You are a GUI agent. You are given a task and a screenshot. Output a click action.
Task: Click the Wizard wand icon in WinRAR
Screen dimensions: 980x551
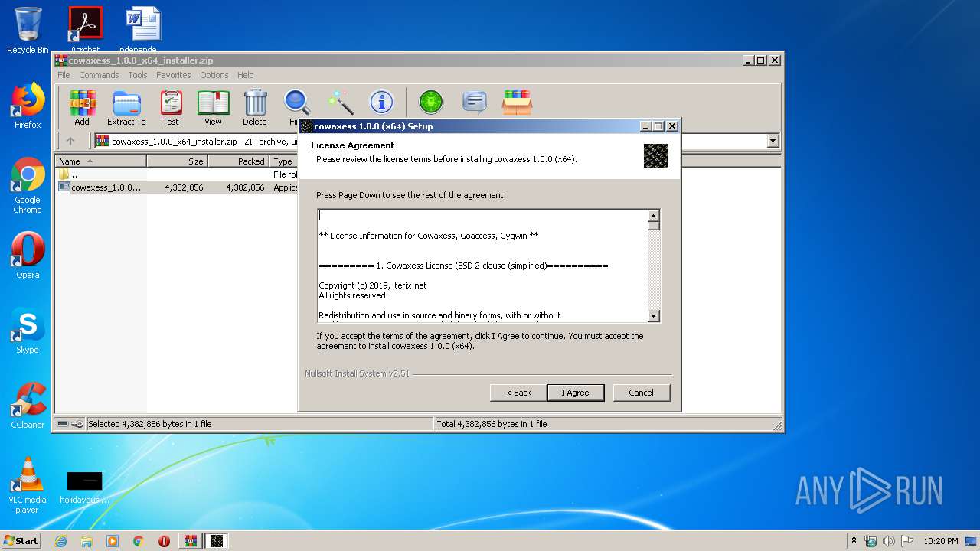click(x=340, y=102)
